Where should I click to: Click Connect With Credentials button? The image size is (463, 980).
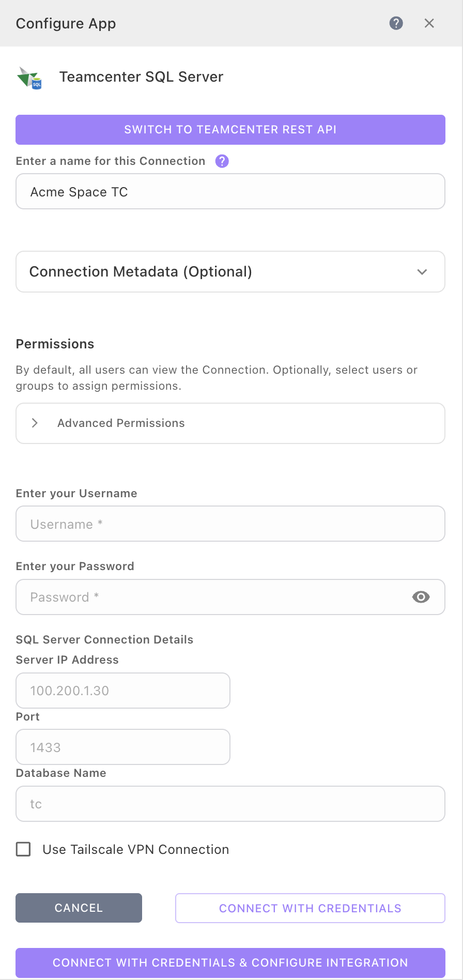[x=310, y=908]
